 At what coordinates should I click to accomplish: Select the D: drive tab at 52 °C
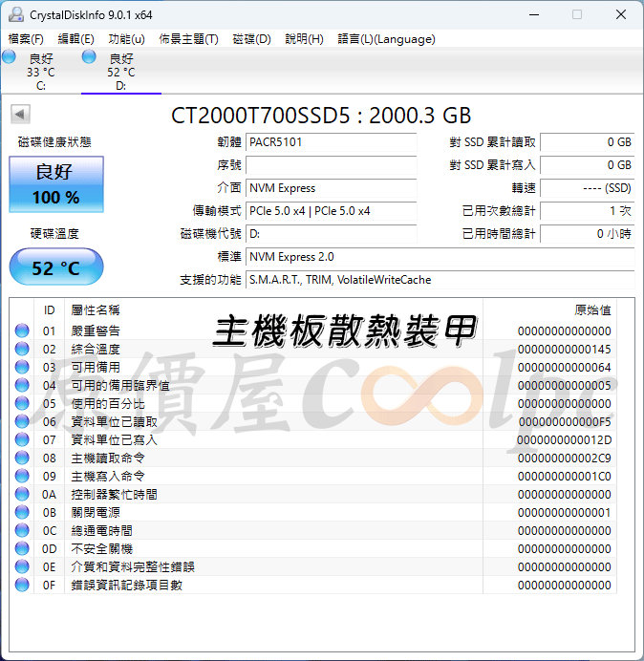[x=121, y=72]
